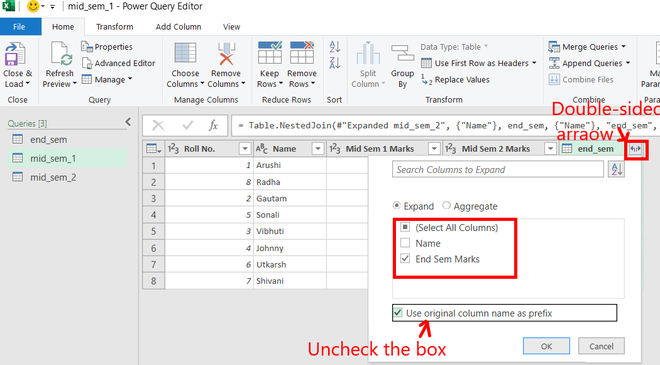Open the Advanced Editor
Viewport: 660px width, 365px height.
pyautogui.click(x=119, y=63)
